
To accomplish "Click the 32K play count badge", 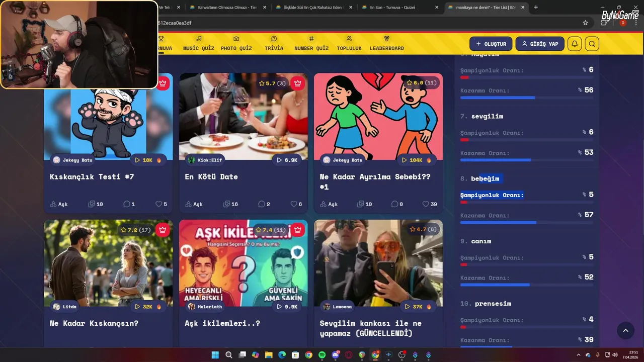I will (x=148, y=306).
